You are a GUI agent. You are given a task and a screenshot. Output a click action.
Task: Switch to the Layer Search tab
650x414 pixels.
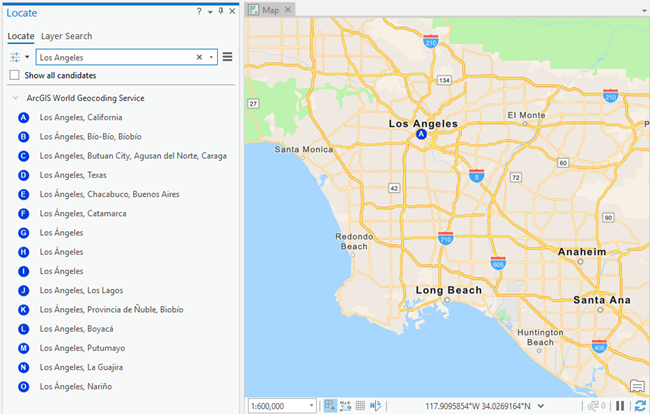(x=66, y=36)
